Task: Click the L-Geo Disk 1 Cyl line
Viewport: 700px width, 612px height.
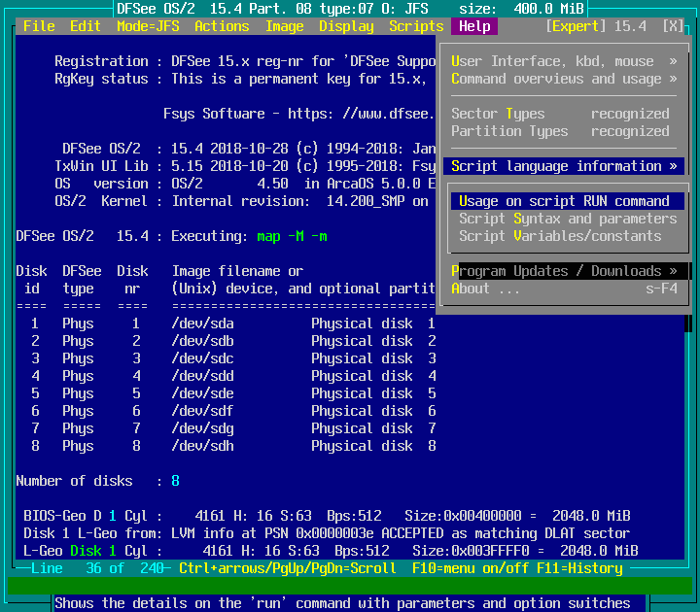Action: click(x=331, y=551)
